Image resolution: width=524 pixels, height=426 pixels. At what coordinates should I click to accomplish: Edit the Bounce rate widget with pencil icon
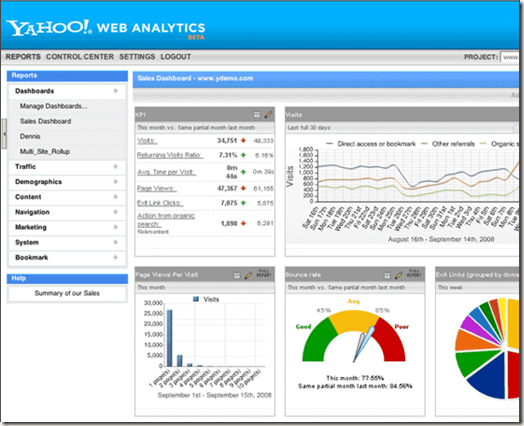click(x=398, y=275)
